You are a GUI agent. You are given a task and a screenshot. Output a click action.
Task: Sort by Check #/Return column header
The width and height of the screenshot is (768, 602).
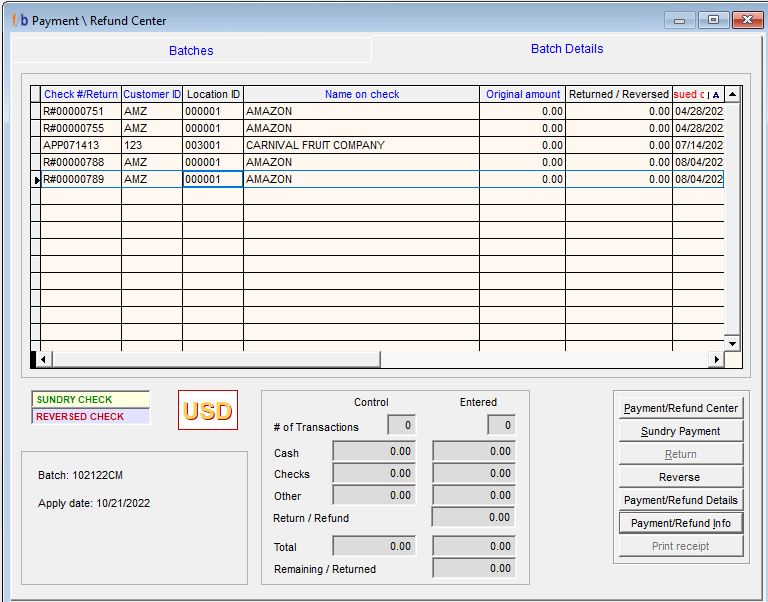point(81,94)
